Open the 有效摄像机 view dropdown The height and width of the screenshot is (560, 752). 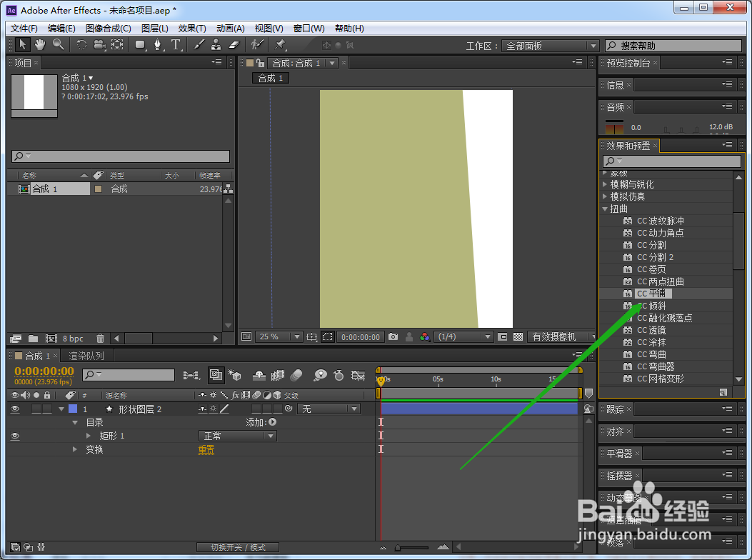561,337
